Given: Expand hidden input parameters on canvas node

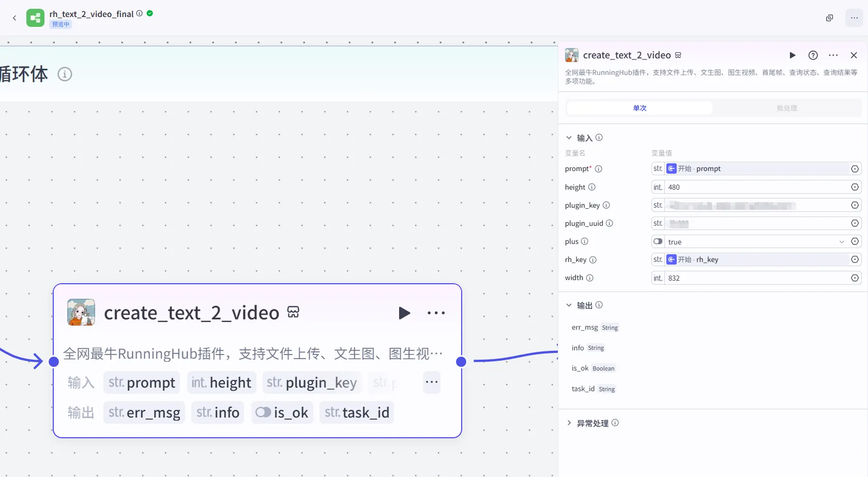Looking at the screenshot, I should pos(432,382).
